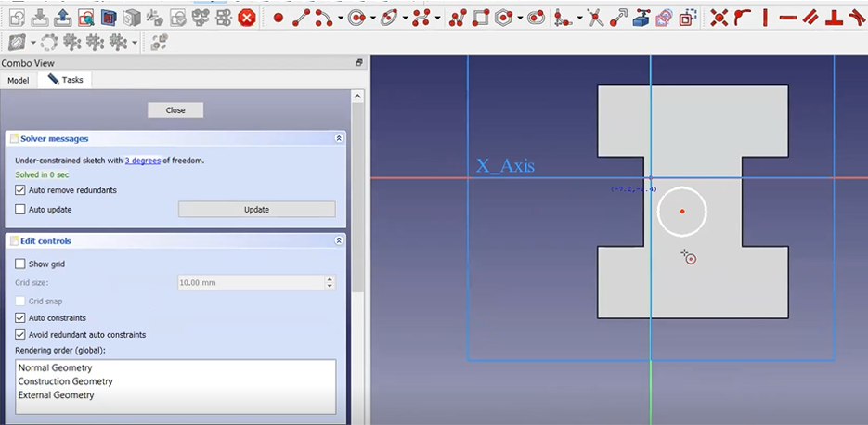Open the B-spline visibility dropdown arrow
The height and width of the screenshot is (425, 868).
[x=33, y=43]
